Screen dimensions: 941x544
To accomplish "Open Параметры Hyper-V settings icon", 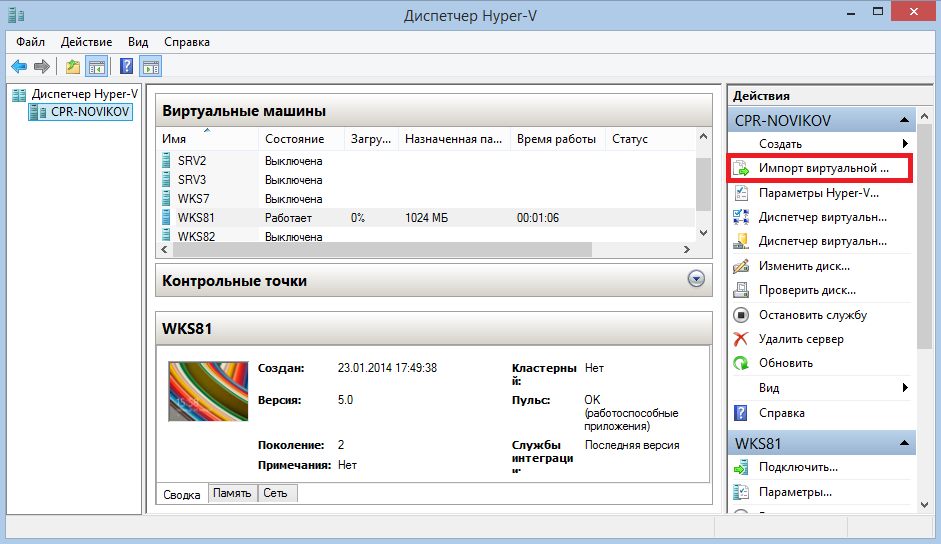I will point(741,193).
